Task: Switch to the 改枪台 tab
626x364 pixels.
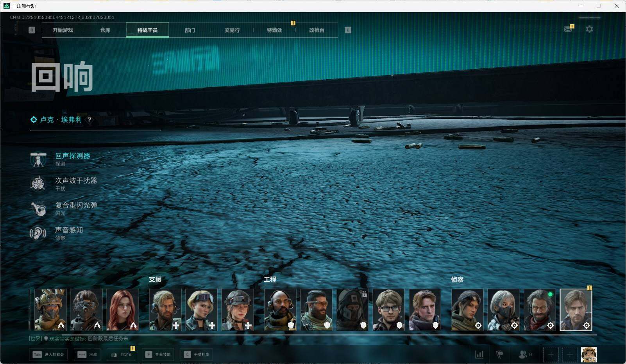Action: click(317, 30)
